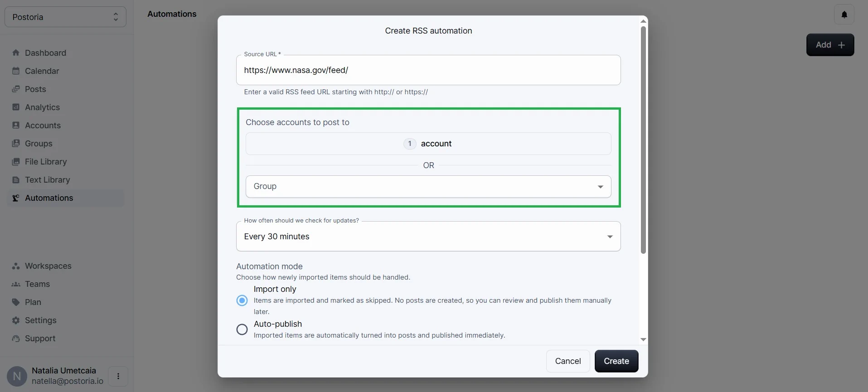
Task: Click the File Library image icon
Action: click(16, 161)
